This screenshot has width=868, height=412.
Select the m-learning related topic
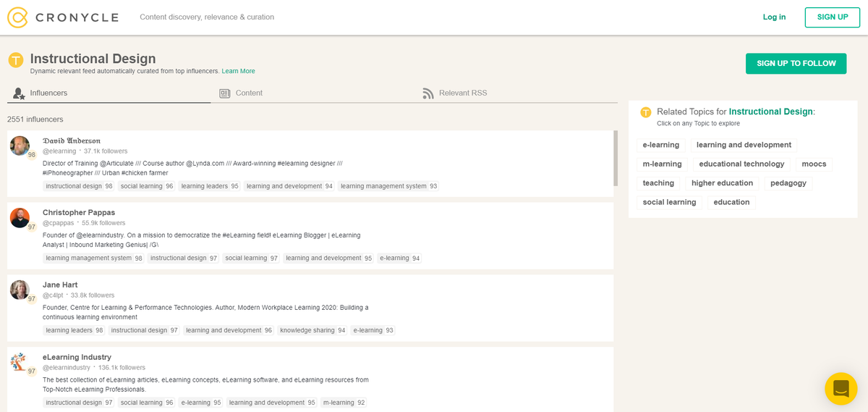[663, 164]
